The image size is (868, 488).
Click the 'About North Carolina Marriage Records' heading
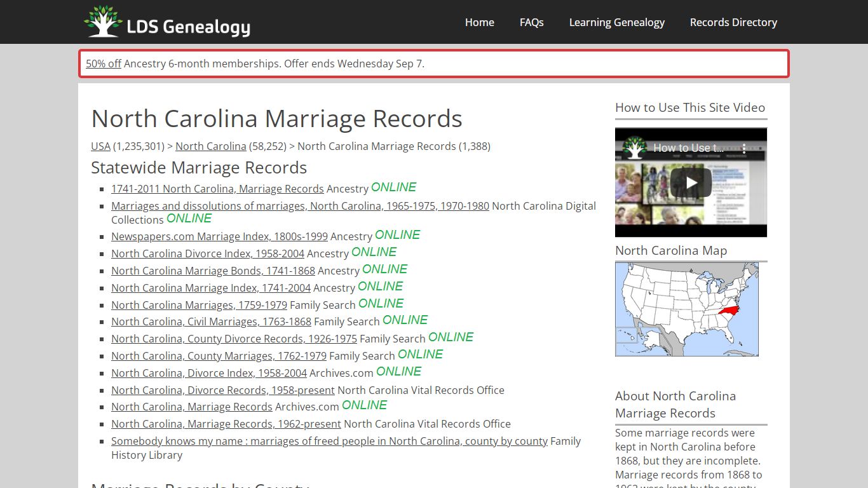(675, 404)
